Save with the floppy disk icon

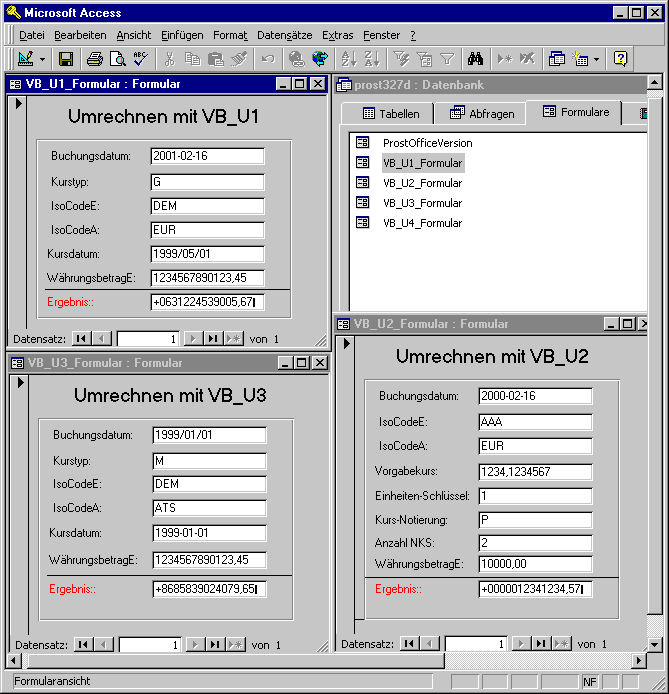click(x=66, y=59)
